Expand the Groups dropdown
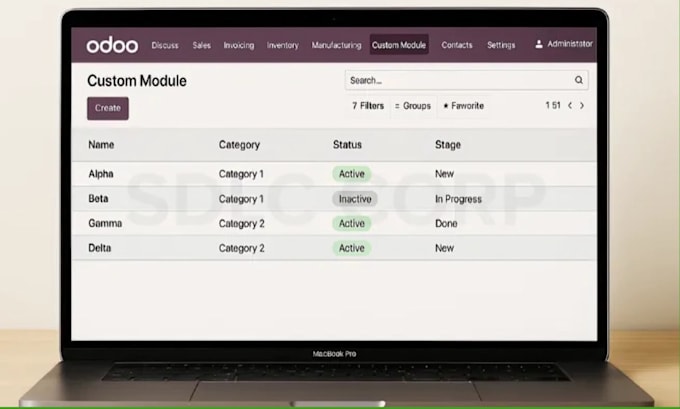 412,106
